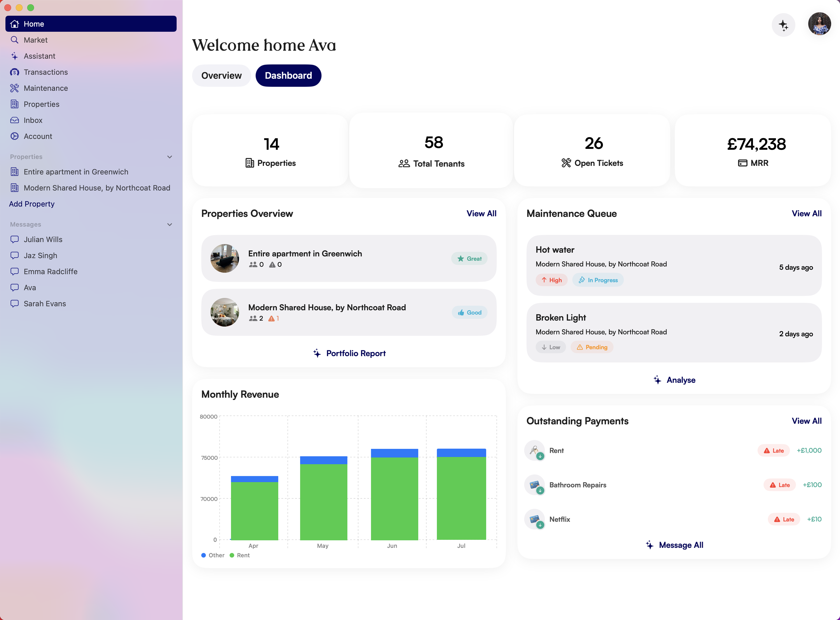This screenshot has width=840, height=620.
Task: Collapse the Messages section in the sidebar
Action: click(170, 224)
